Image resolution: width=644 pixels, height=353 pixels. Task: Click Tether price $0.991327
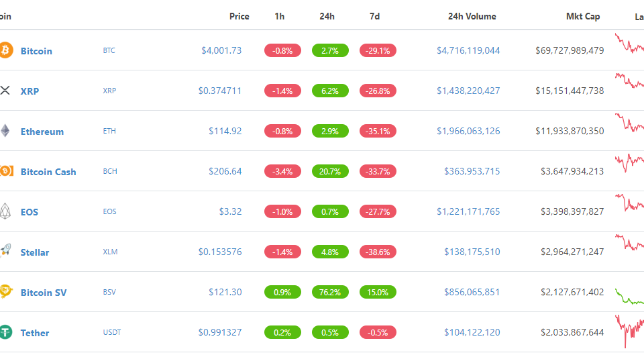(220, 332)
